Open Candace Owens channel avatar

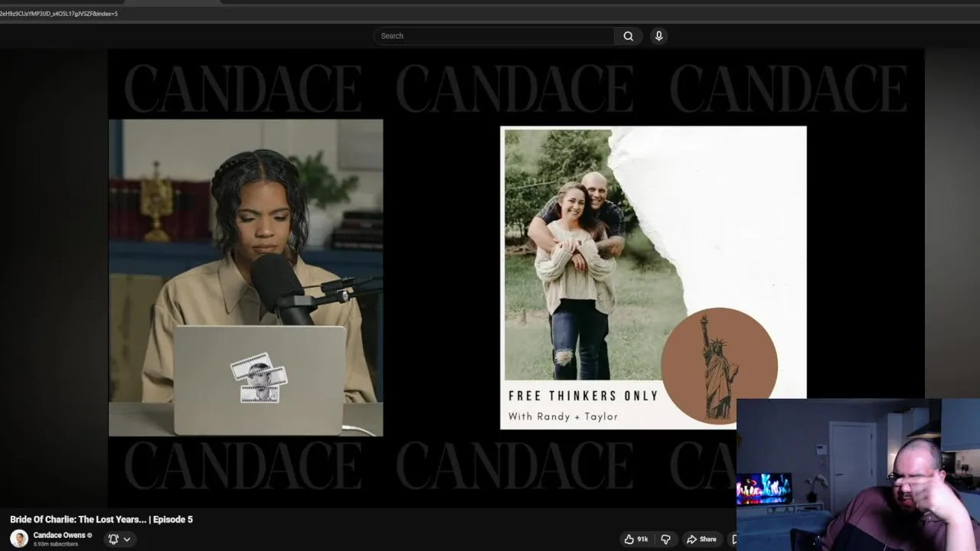pos(19,539)
